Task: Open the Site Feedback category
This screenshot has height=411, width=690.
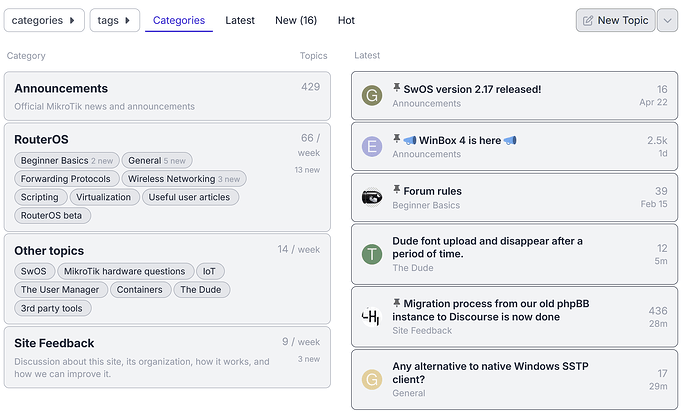Action: [54, 343]
